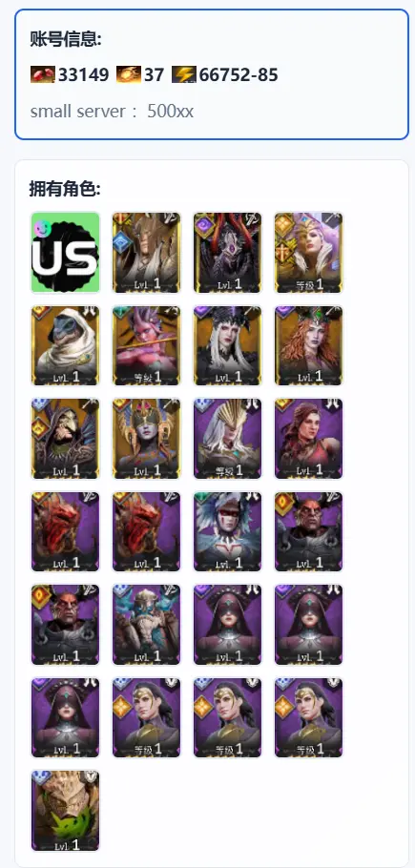Image resolution: width=415 pixels, height=868 pixels.
Task: Click the lightning bolt energy icon
Action: 184,74
